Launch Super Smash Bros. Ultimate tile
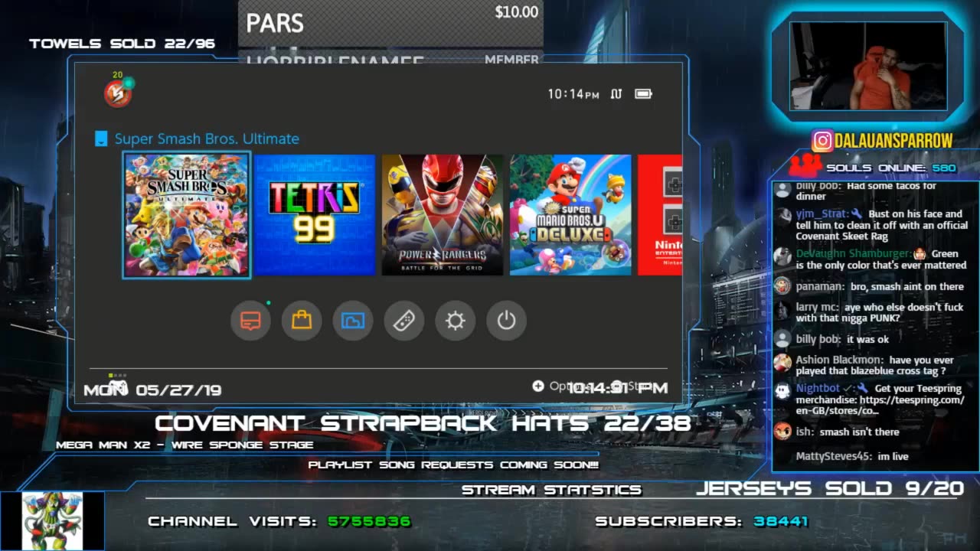The width and height of the screenshot is (980, 551). click(x=187, y=215)
